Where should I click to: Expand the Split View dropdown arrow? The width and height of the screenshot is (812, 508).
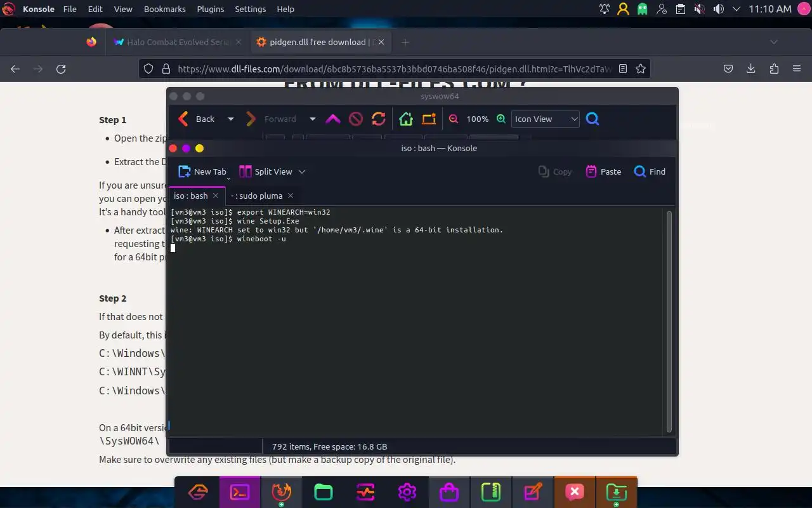[x=302, y=171]
